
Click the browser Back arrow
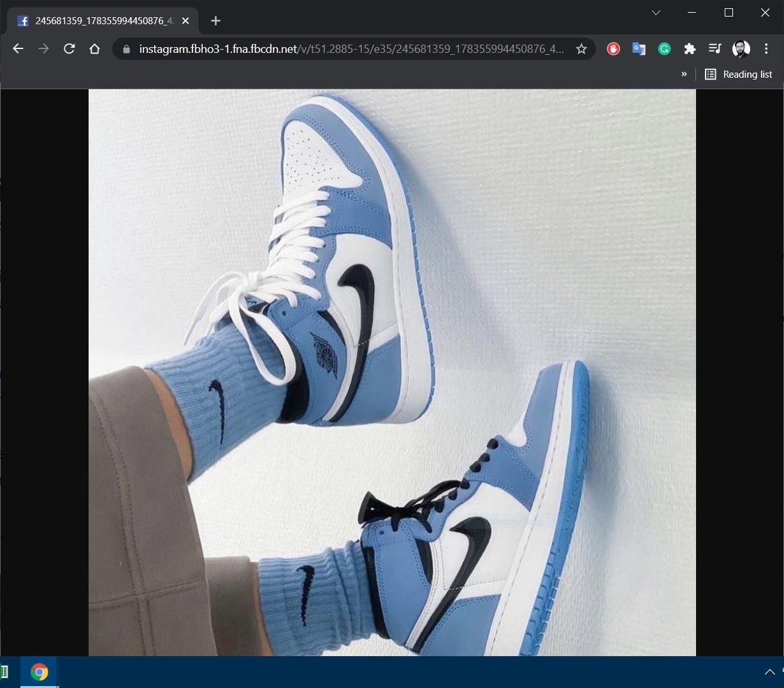(18, 49)
